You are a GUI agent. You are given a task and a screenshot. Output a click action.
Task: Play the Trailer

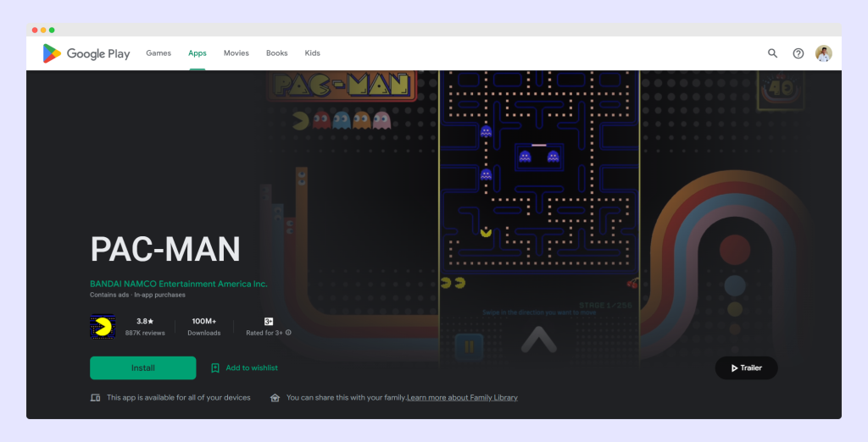coord(746,367)
